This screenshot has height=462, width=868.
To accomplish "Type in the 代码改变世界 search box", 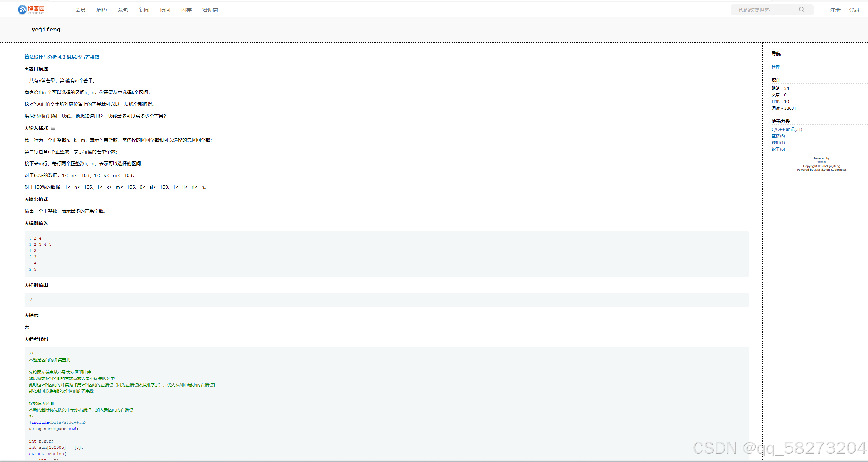I will [x=764, y=10].
